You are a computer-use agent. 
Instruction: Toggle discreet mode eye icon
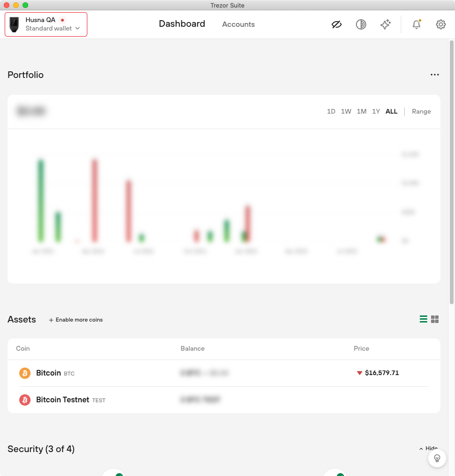coord(337,24)
